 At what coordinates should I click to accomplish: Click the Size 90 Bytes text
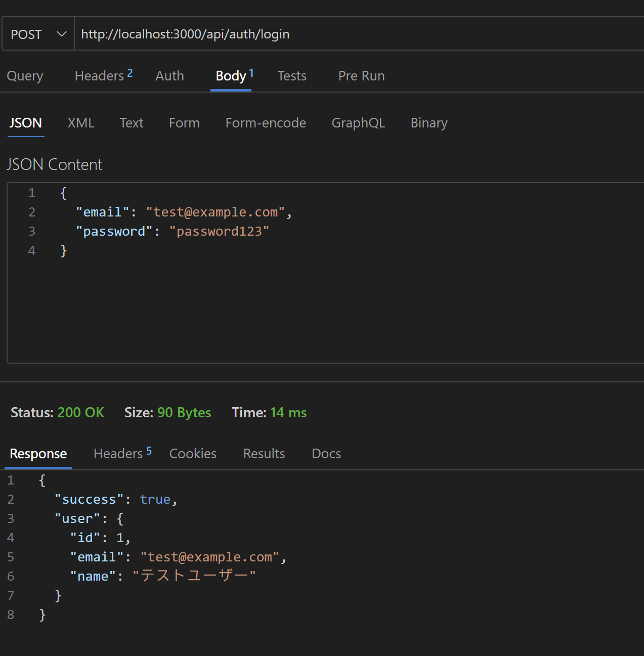(167, 413)
